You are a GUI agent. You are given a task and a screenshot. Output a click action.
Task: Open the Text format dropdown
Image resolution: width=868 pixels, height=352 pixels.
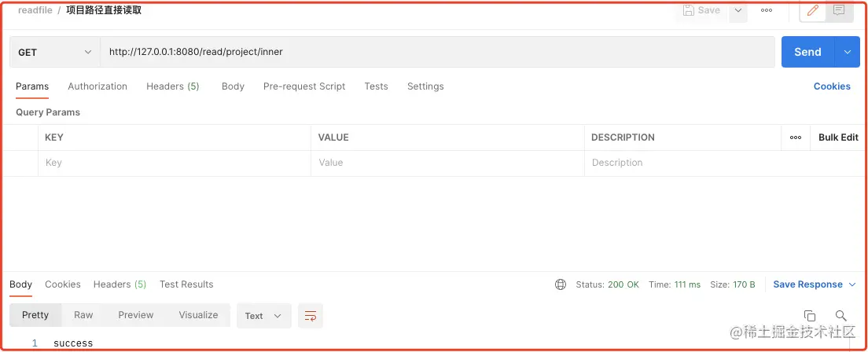pos(263,316)
